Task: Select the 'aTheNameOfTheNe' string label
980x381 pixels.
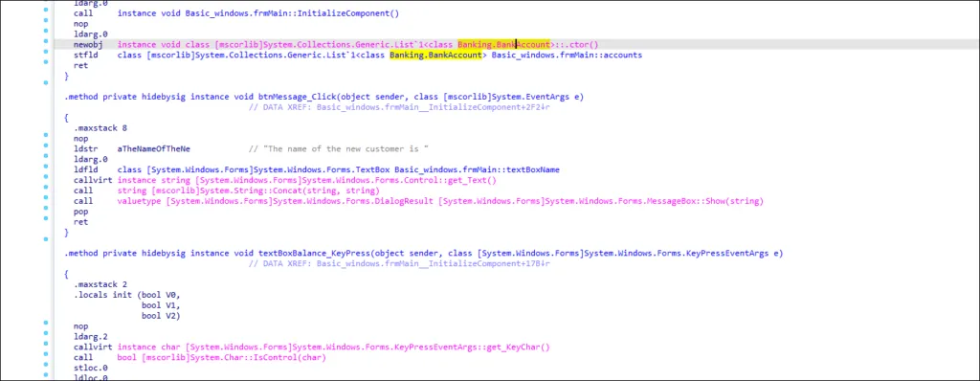Action: coord(154,149)
